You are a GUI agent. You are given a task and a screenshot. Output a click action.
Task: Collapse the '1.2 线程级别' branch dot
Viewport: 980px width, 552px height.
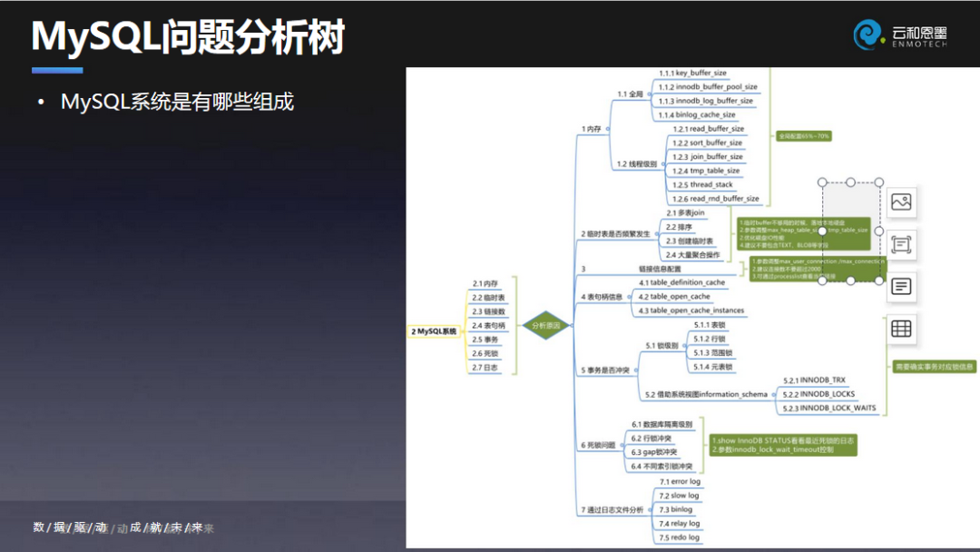(663, 163)
